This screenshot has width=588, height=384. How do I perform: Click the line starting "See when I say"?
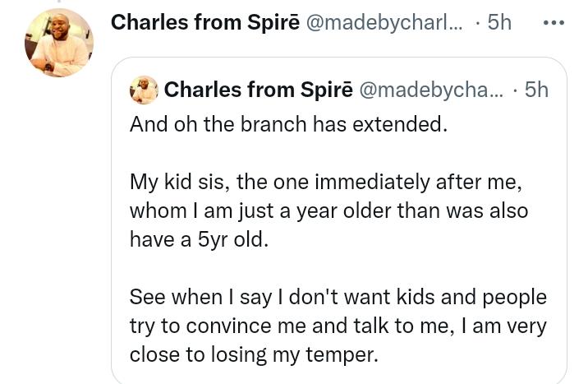[338, 296]
